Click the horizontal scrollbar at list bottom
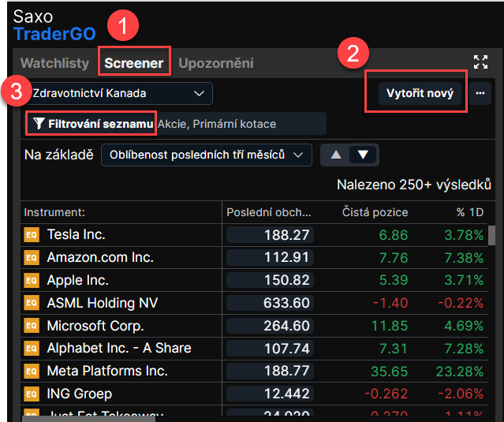 [89, 419]
